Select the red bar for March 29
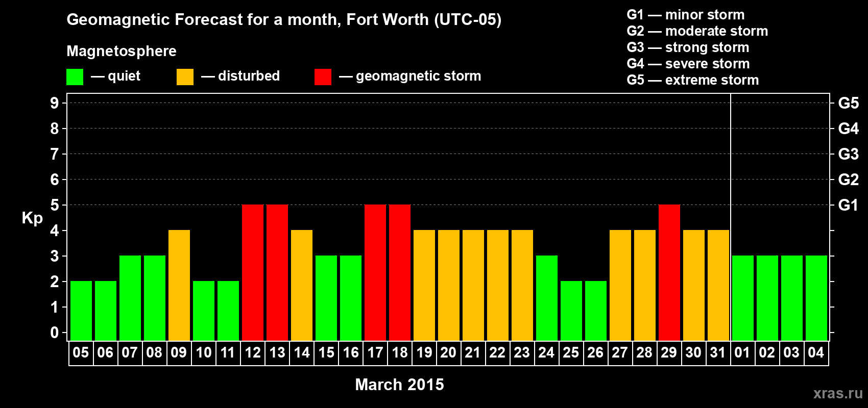Screen dimensions: 868x408 tap(669, 273)
